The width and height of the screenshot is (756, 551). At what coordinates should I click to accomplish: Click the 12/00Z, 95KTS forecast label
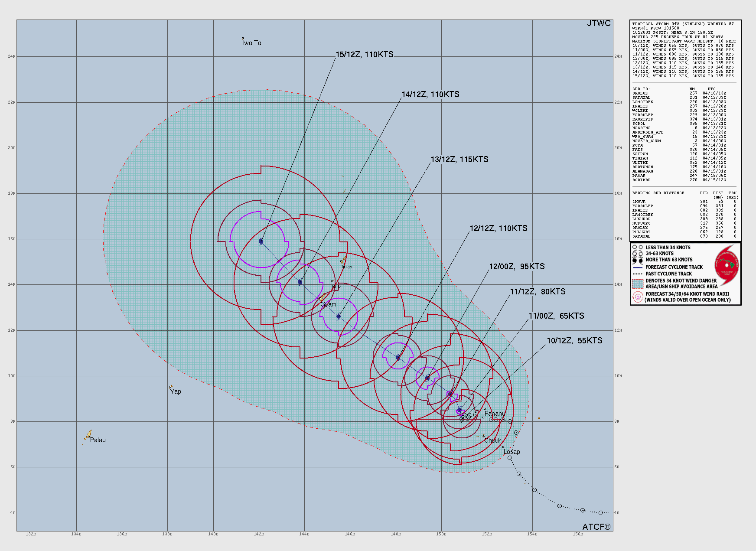(517, 267)
